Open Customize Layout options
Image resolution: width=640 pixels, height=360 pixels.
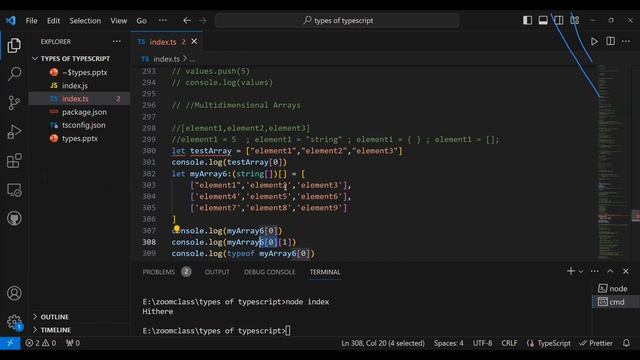[x=575, y=20]
